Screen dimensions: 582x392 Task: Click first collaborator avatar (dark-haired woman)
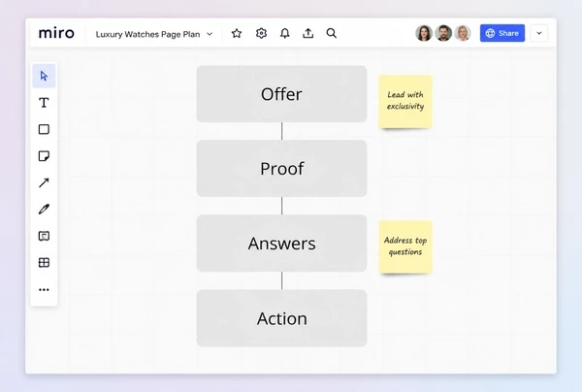point(424,33)
